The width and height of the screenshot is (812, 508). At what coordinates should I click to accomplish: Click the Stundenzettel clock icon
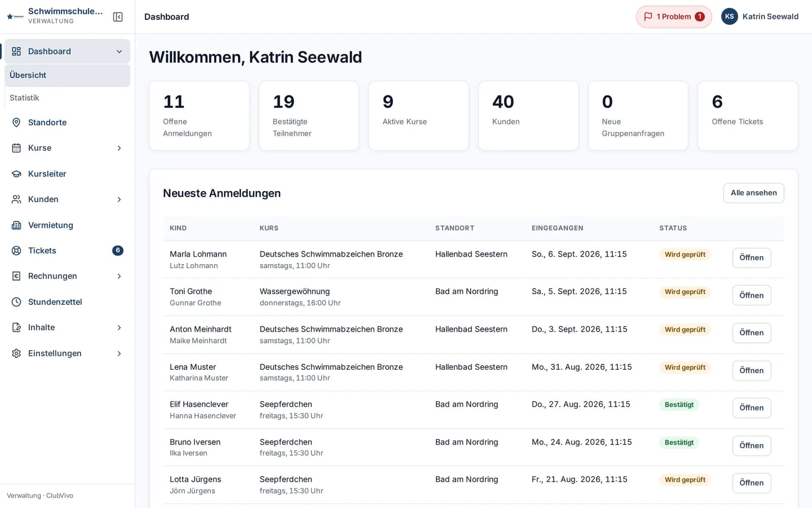coord(16,302)
